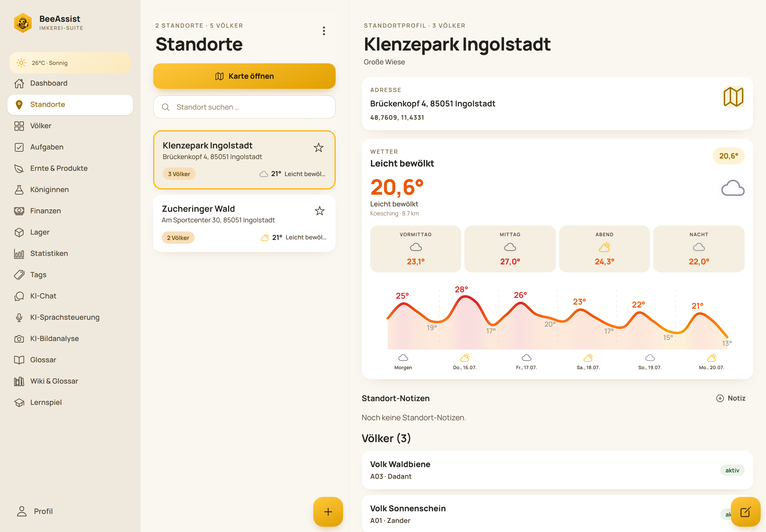
Task: Select Standorte in sidebar
Action: [70, 104]
